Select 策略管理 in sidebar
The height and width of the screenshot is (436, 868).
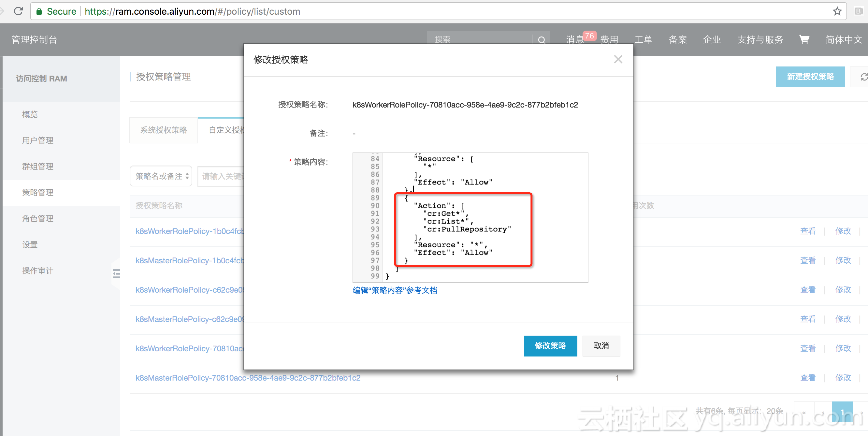click(38, 192)
